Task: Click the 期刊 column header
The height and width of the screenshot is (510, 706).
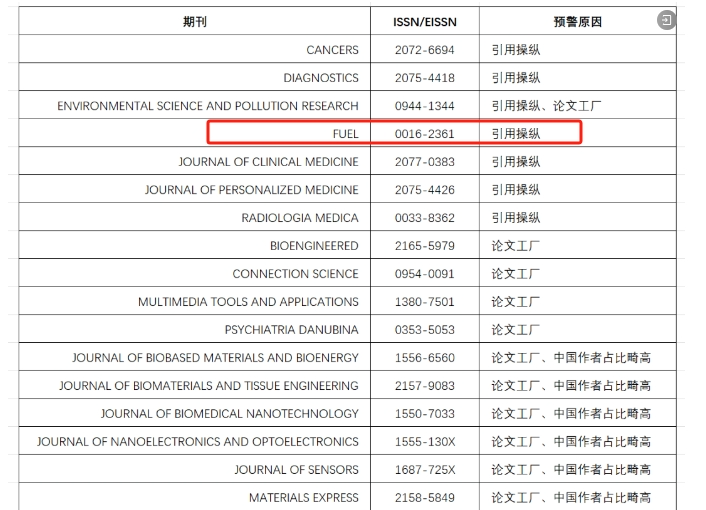Action: (x=195, y=21)
